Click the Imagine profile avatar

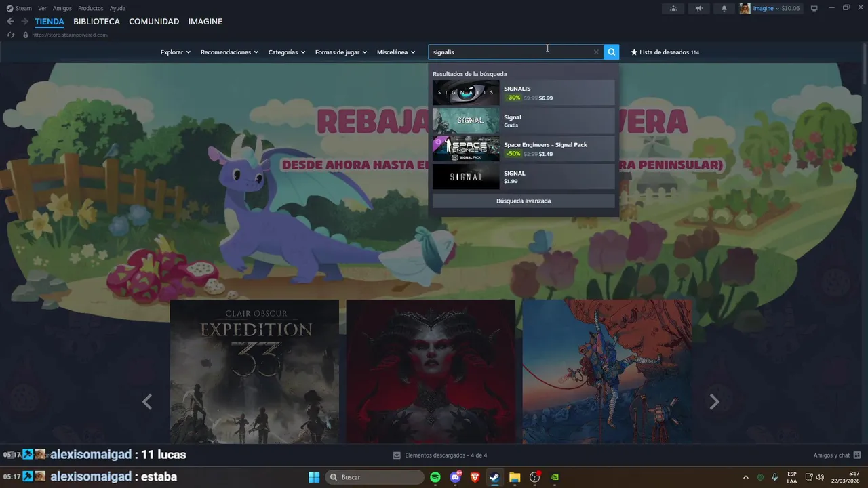(x=745, y=8)
